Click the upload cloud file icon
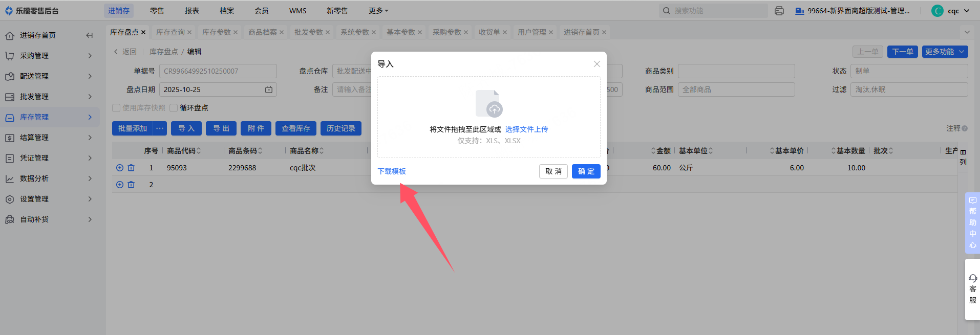This screenshot has height=335, width=980. click(x=489, y=103)
